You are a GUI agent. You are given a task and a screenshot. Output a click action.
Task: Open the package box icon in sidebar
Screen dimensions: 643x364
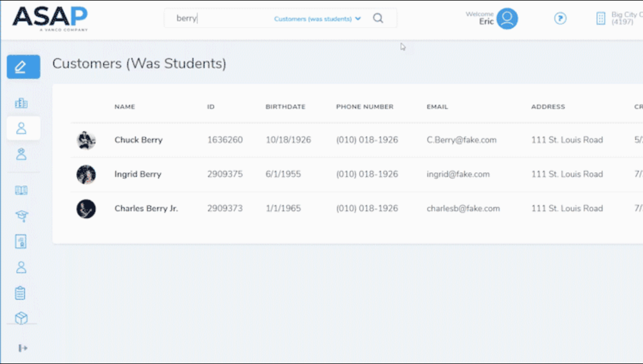pos(21,318)
